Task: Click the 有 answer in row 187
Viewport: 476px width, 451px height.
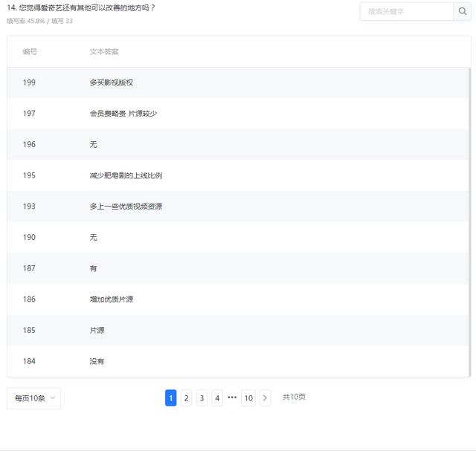Action: click(93, 268)
